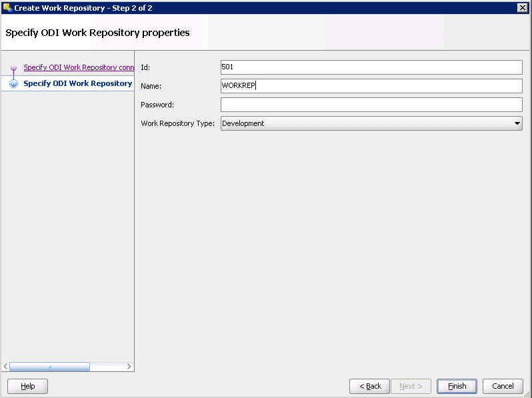The width and height of the screenshot is (532, 398).
Task: Click the horizontal scrollbar thumb in the steps panel
Action: tap(49, 367)
